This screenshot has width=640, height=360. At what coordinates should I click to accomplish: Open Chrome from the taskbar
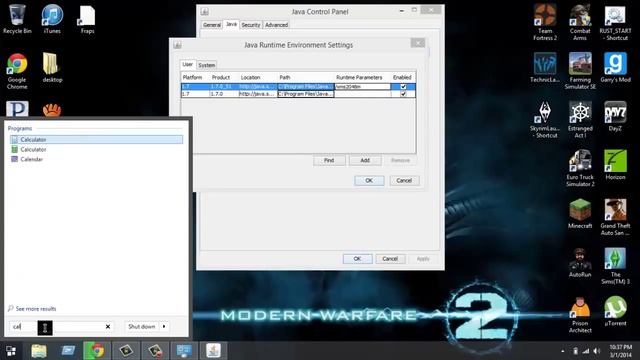tap(97, 351)
